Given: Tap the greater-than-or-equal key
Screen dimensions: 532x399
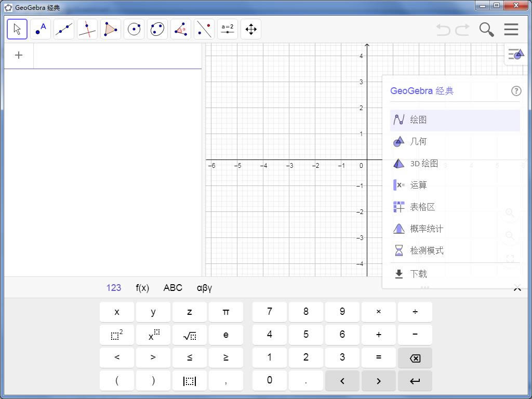Looking at the screenshot, I should pos(226,357).
